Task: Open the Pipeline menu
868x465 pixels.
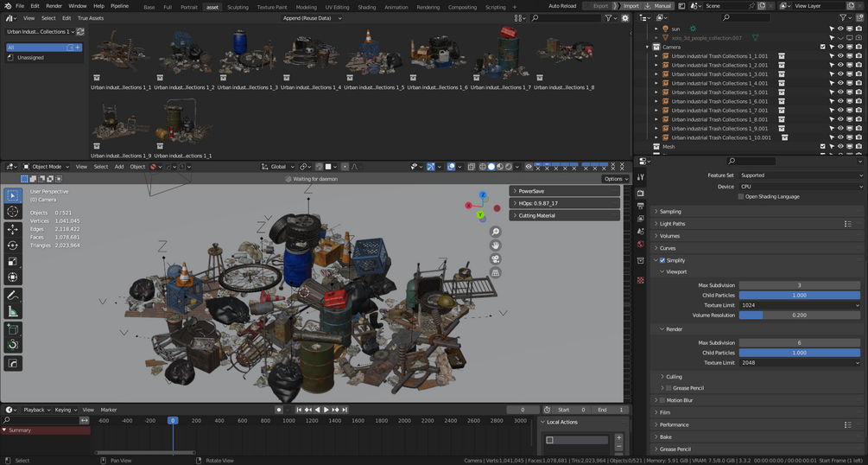Action: point(119,6)
